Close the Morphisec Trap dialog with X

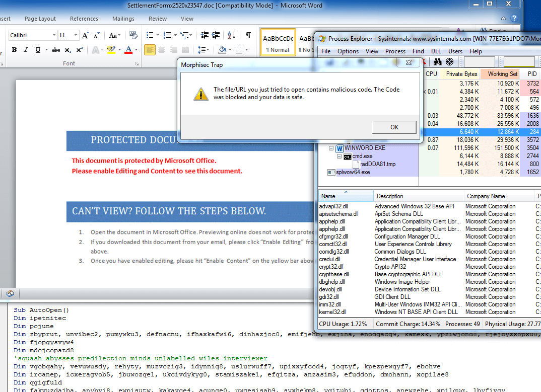[409, 62]
